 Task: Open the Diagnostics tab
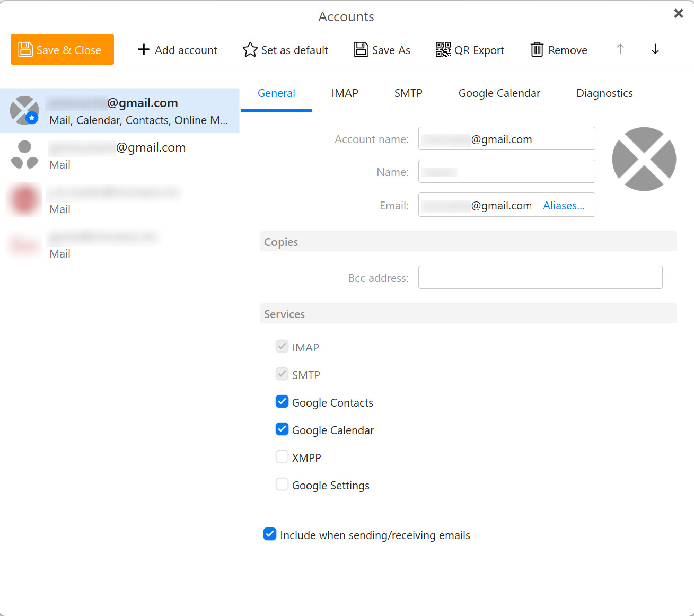coord(604,93)
